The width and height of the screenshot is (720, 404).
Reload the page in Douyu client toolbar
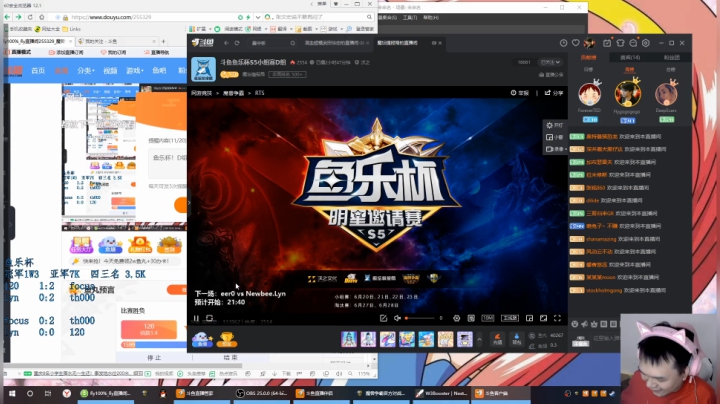pyautogui.click(x=237, y=43)
